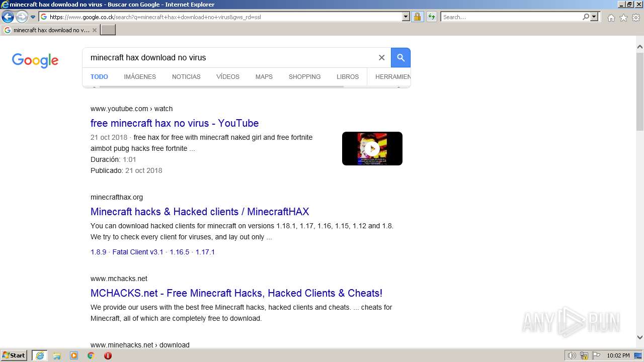This screenshot has width=644, height=362.
Task: Switch to the IMÁGENES tab
Action: pos(140,77)
